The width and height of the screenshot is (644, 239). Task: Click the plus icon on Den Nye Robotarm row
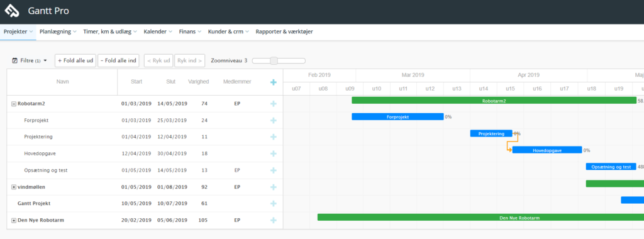[x=274, y=221]
